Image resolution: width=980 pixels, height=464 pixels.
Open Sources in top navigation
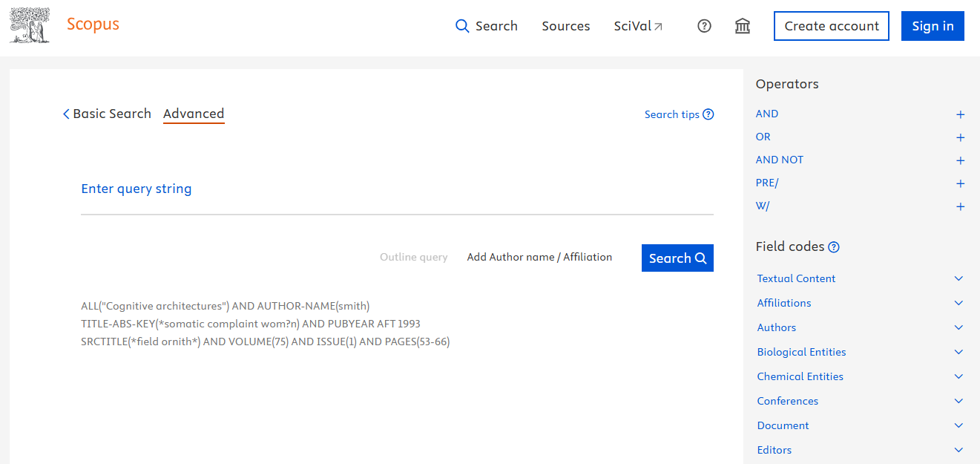click(x=565, y=26)
